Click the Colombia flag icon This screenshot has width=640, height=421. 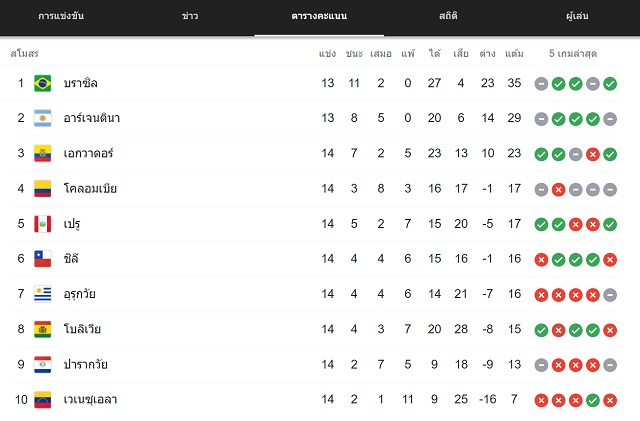42,189
